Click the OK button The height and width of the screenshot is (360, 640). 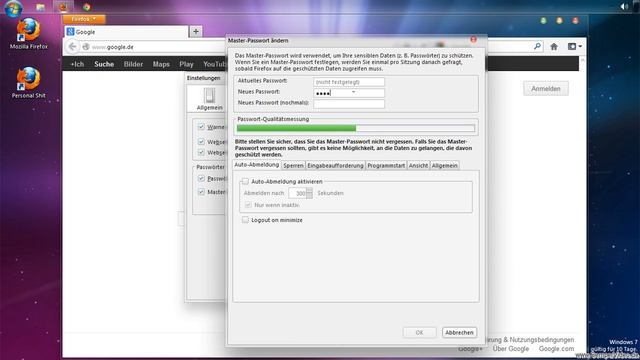[x=419, y=333]
